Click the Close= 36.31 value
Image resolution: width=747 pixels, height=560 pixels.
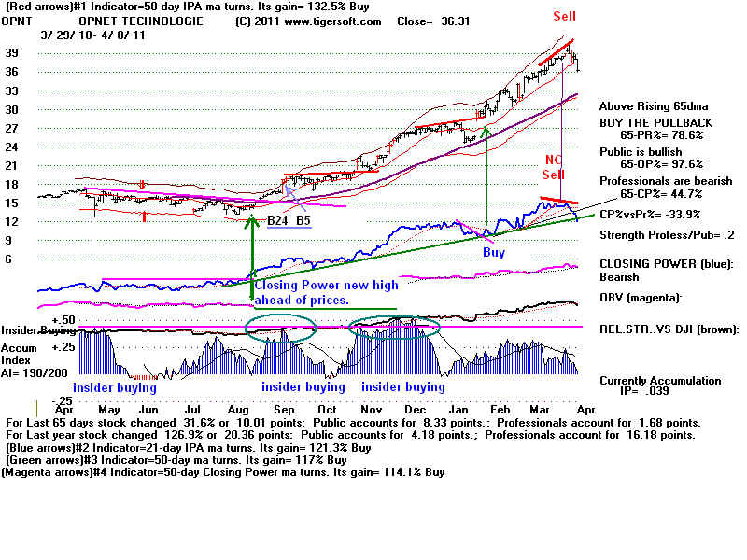click(433, 21)
